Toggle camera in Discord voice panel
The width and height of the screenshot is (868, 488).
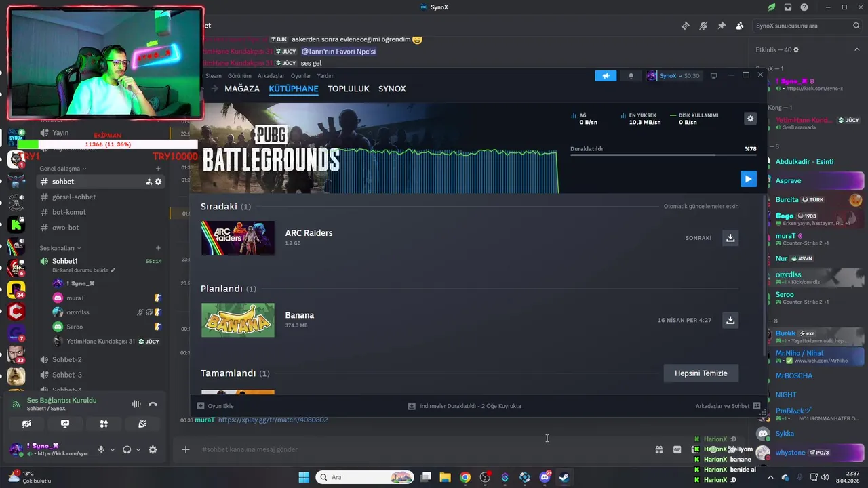tap(26, 424)
